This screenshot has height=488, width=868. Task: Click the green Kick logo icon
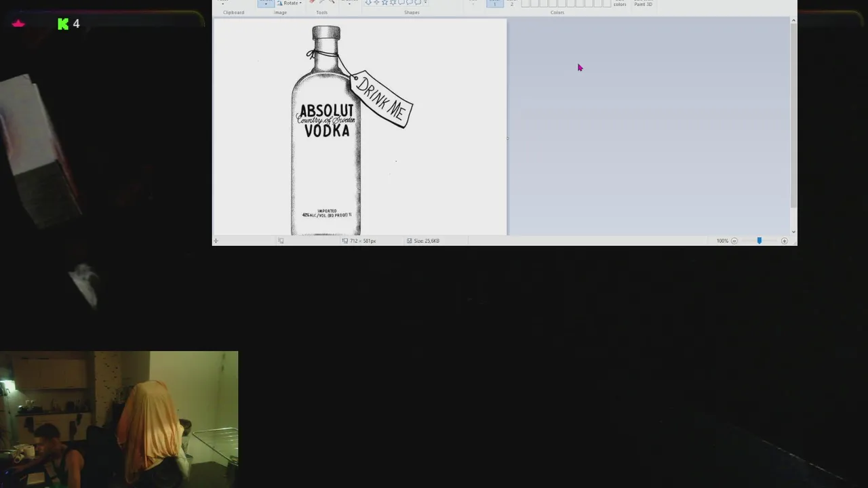(63, 24)
